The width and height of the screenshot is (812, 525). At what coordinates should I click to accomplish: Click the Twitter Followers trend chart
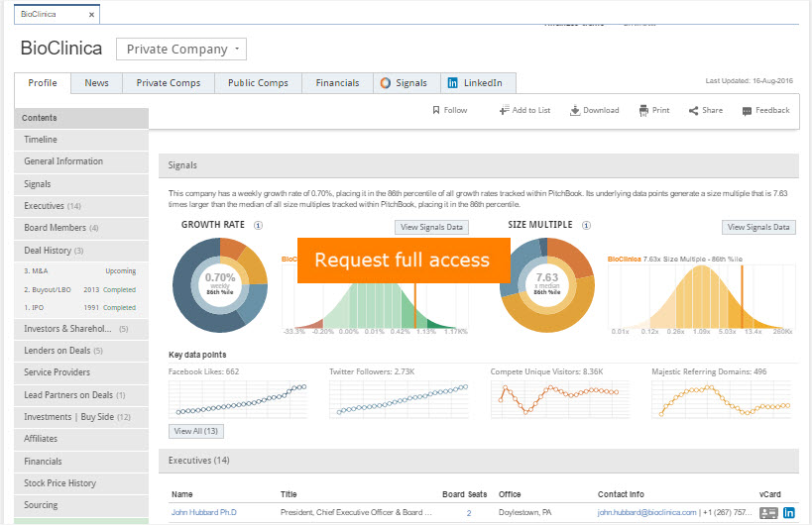[x=400, y=399]
